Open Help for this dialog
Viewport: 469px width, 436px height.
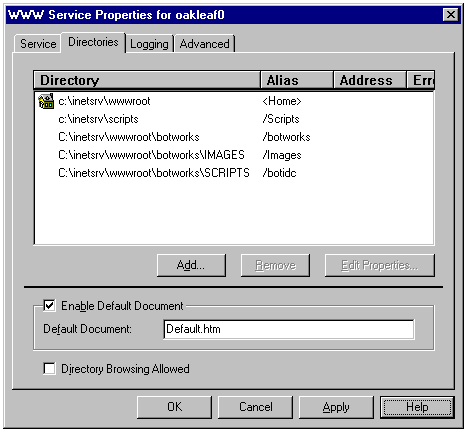point(417,407)
